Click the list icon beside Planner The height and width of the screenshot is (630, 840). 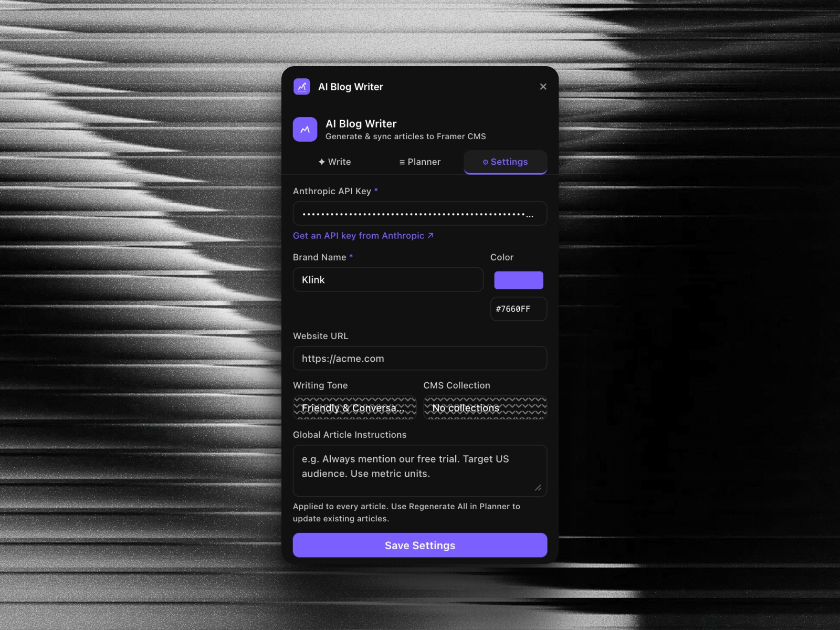pos(402,162)
